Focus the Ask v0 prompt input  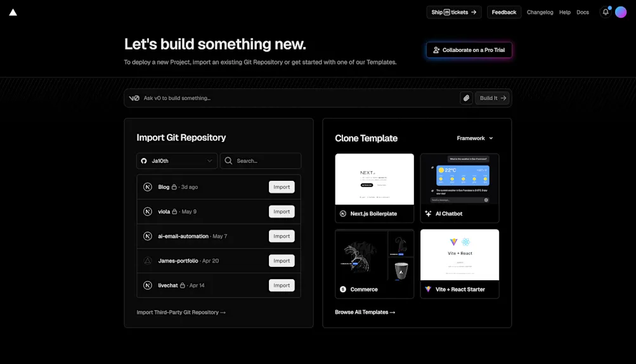pos(300,98)
